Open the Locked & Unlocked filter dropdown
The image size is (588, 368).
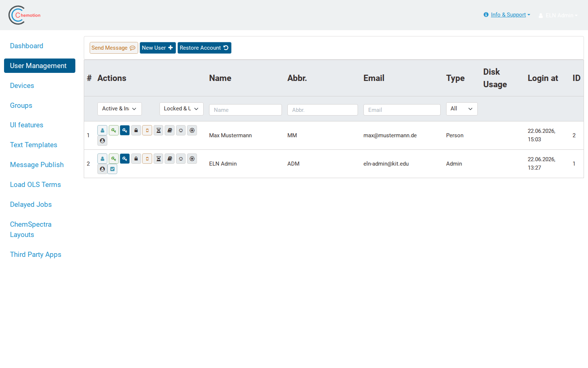click(182, 109)
